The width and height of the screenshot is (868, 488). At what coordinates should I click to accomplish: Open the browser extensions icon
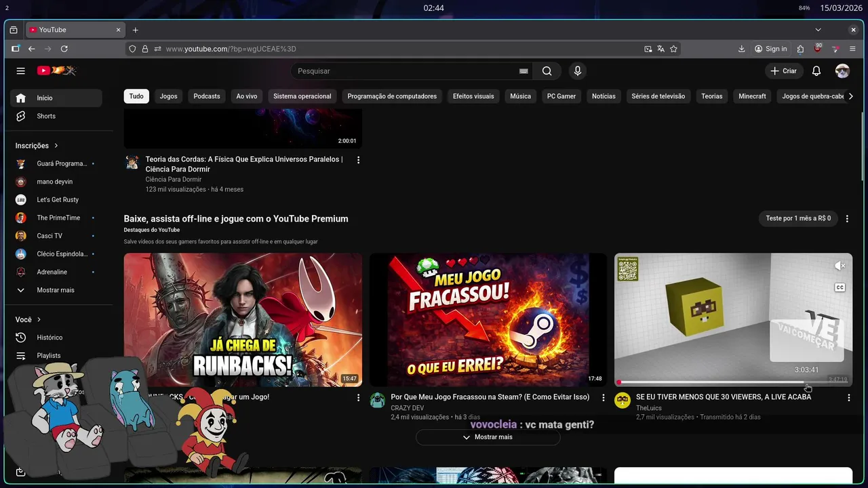click(x=801, y=49)
